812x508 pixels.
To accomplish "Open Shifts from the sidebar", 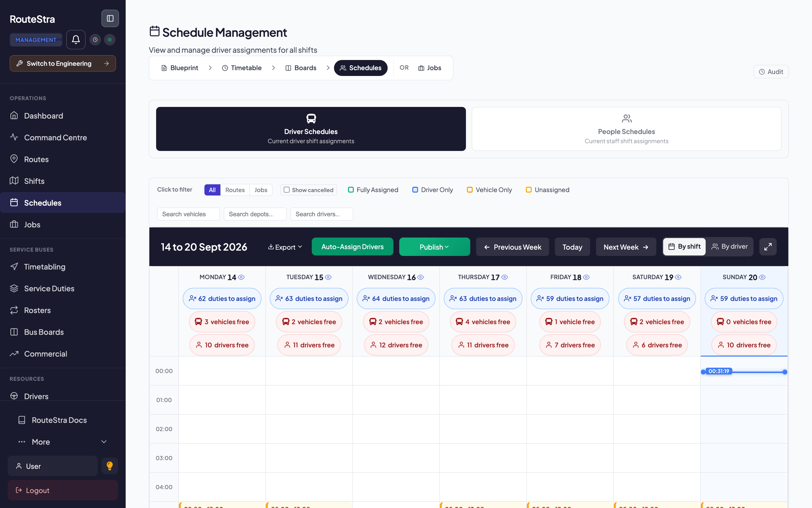I will click(63, 181).
